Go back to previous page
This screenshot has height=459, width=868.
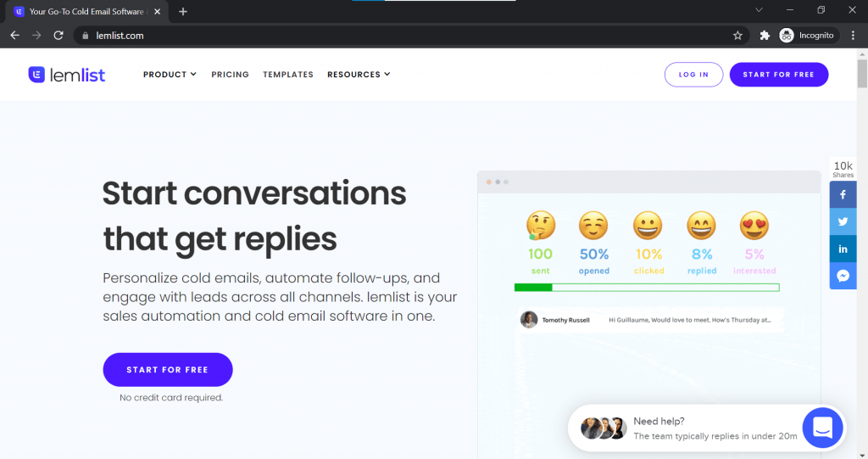pyautogui.click(x=15, y=36)
